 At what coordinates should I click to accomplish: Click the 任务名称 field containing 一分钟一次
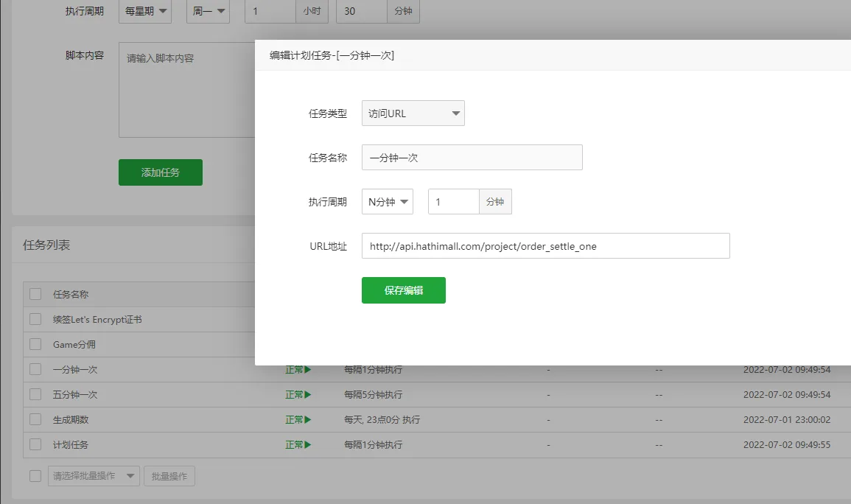[x=472, y=158]
